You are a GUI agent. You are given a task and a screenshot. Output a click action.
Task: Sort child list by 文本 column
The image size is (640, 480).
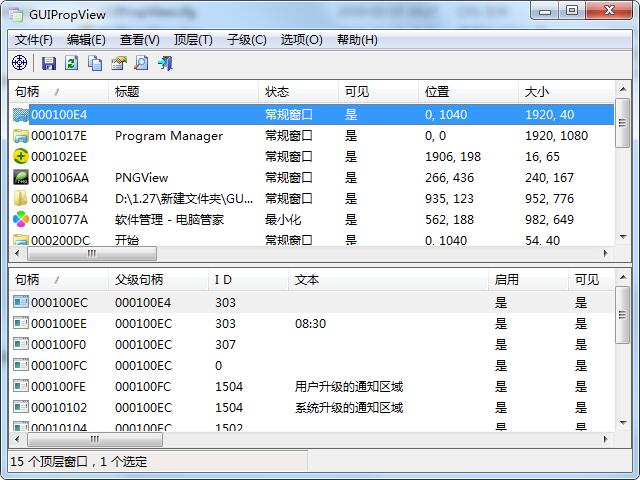(389, 280)
